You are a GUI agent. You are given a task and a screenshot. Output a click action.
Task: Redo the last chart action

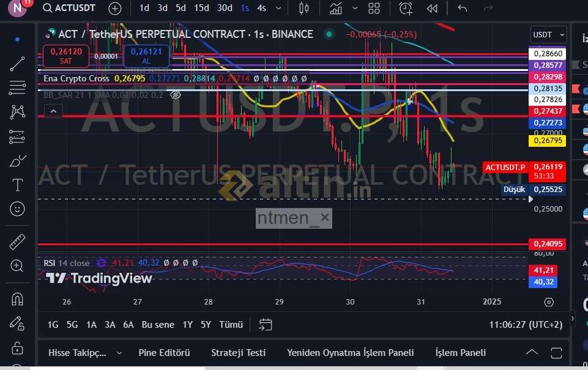(x=488, y=8)
